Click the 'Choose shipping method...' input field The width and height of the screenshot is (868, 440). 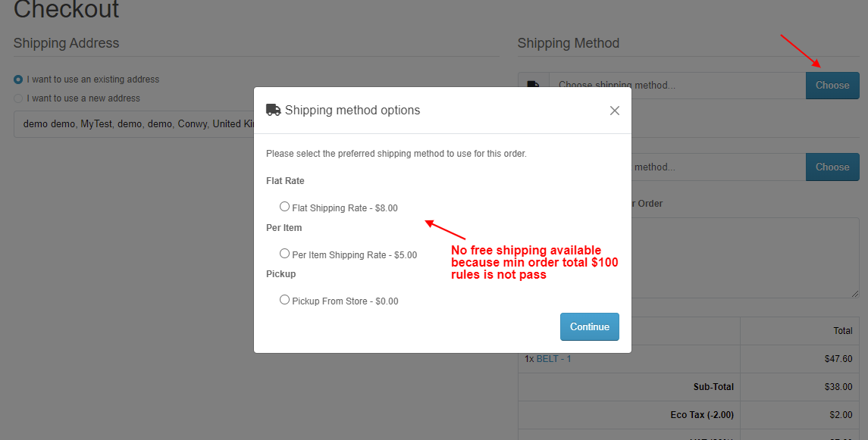tap(677, 86)
